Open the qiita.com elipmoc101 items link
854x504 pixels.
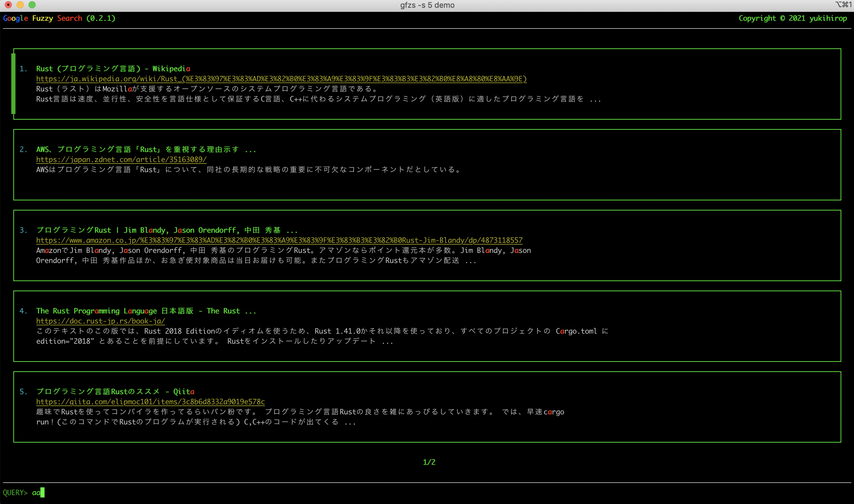151,402
